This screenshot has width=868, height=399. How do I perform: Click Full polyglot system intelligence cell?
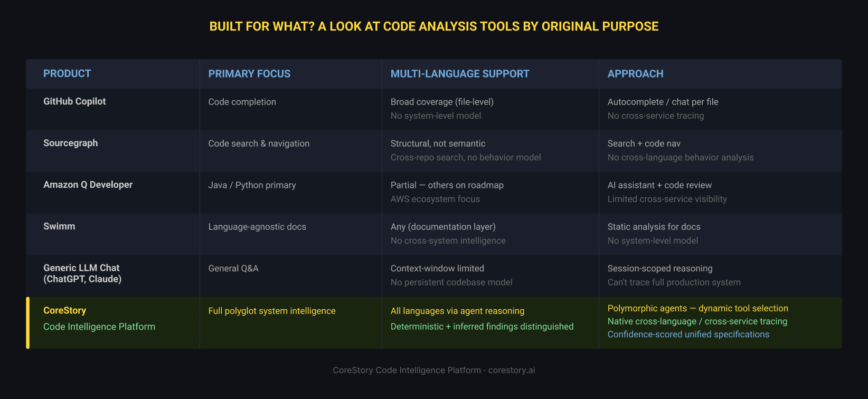272,311
